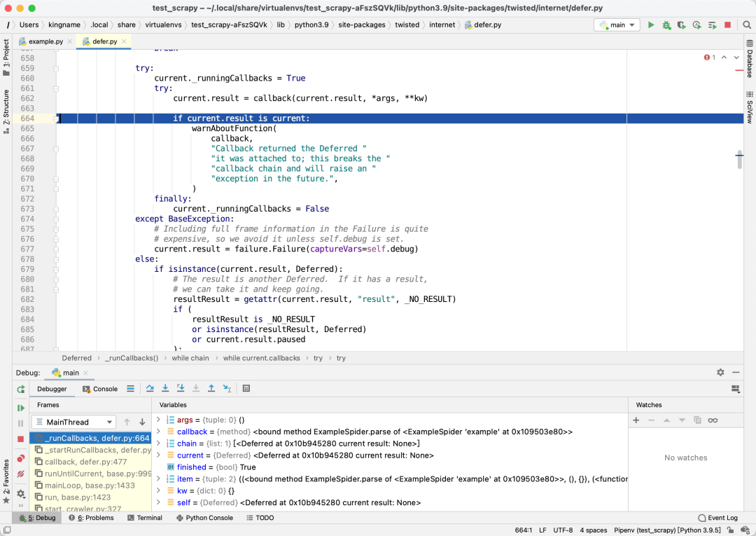Screen dimensions: 756x536
Task: Open search everywhere via the magnifier icon
Action: pyautogui.click(x=747, y=25)
